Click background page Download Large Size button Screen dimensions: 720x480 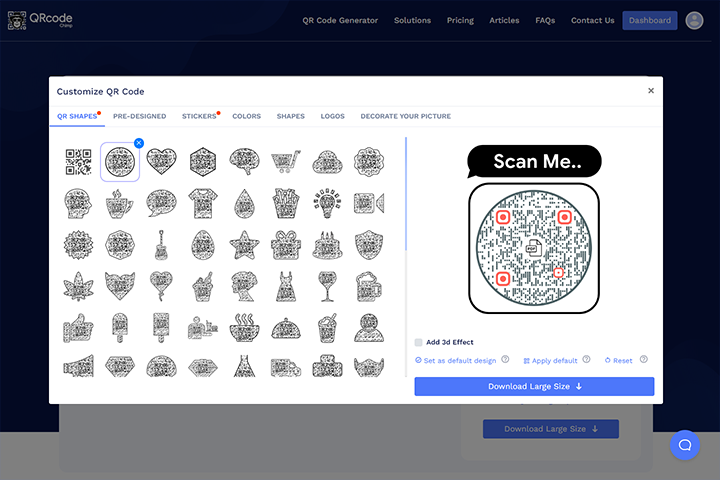(551, 429)
